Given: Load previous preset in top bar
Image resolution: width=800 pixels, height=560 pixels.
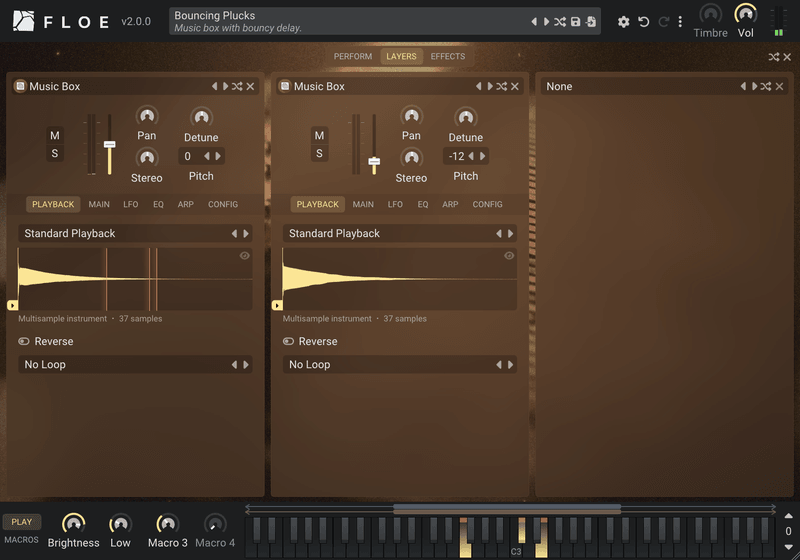Looking at the screenshot, I should coord(534,21).
